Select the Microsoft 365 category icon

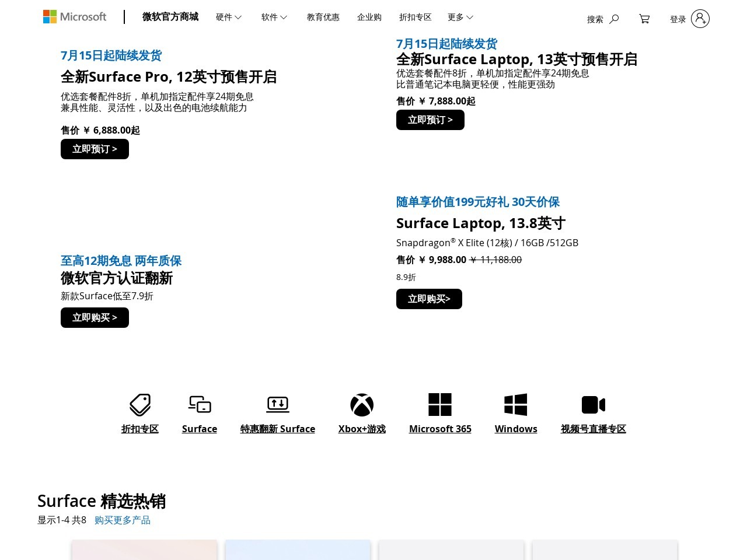point(440,404)
